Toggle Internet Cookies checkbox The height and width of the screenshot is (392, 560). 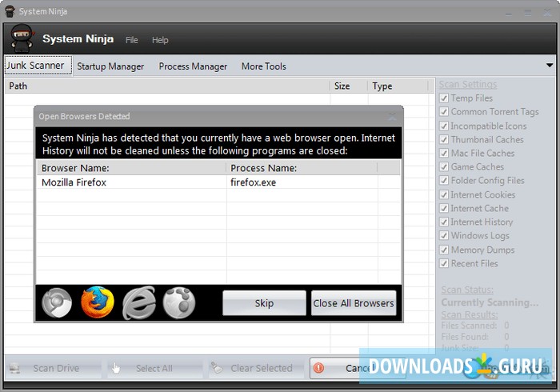(x=444, y=194)
